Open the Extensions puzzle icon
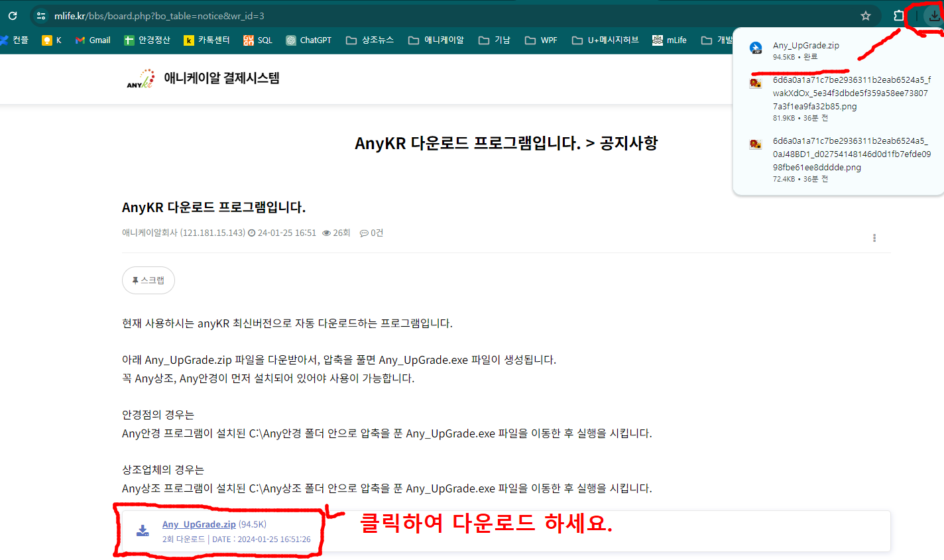Image resolution: width=944 pixels, height=560 pixels. pos(899,16)
